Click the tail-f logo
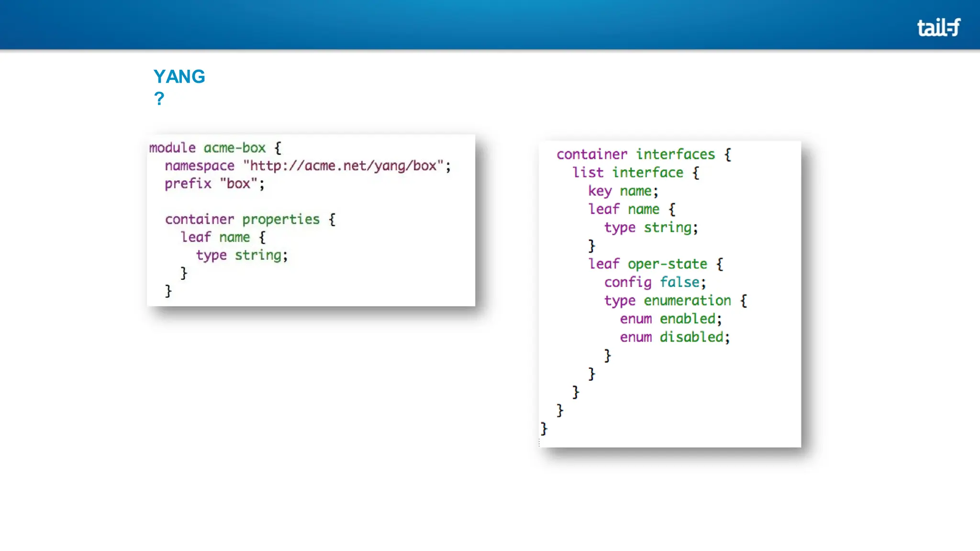Screen dimensions: 980x551 pos(938,28)
